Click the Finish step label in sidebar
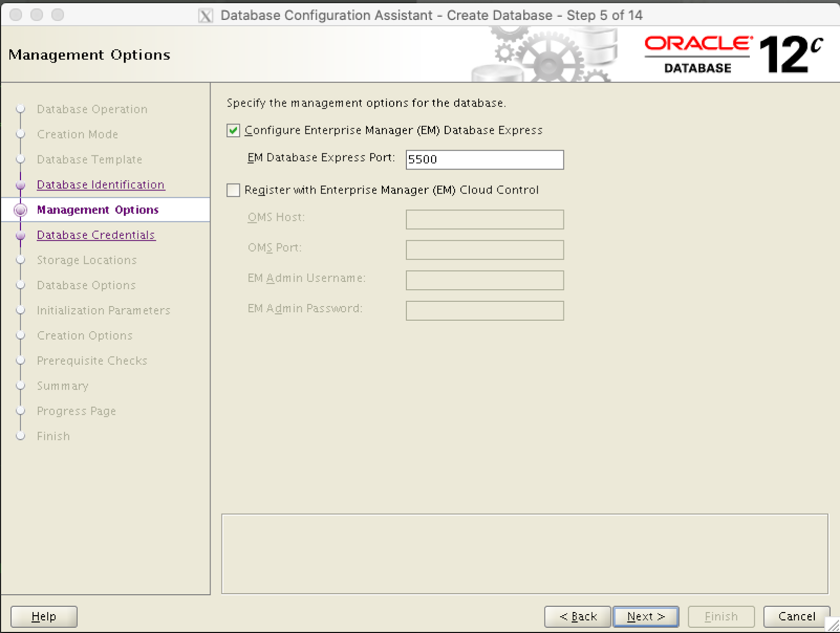Image resolution: width=840 pixels, height=633 pixels. click(x=54, y=437)
